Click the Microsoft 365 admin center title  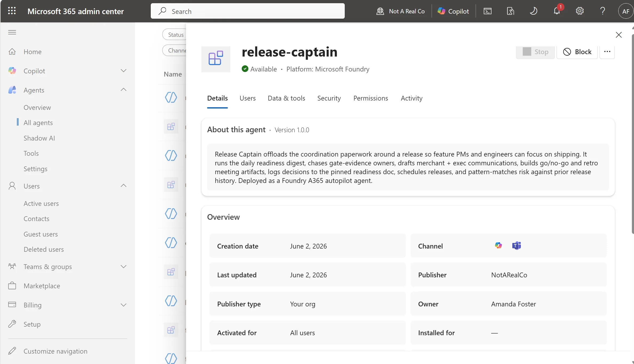pyautogui.click(x=76, y=11)
